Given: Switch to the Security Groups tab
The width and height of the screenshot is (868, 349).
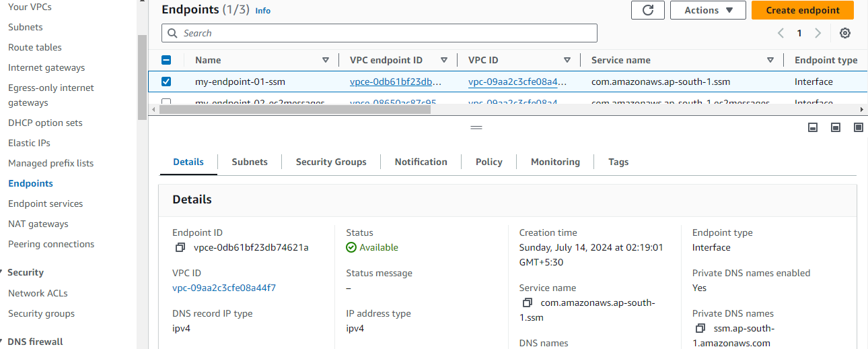Looking at the screenshot, I should (x=331, y=162).
